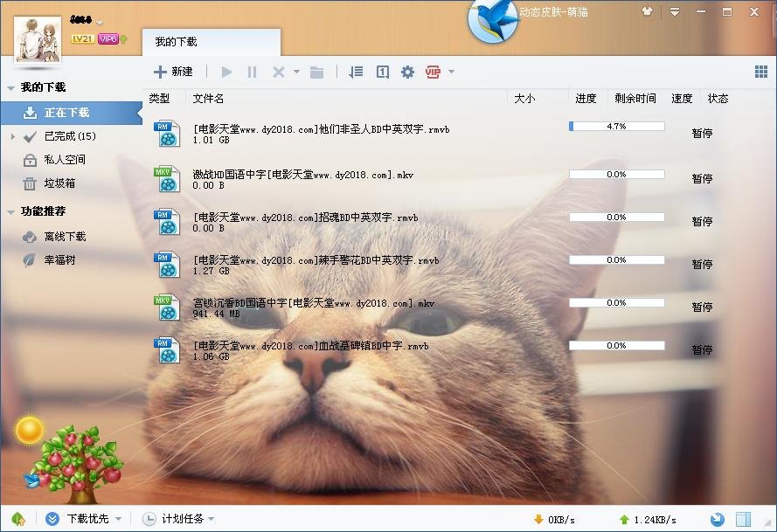This screenshot has width=777, height=532.
Task: Click the LV21 level badge
Action: click(x=83, y=38)
